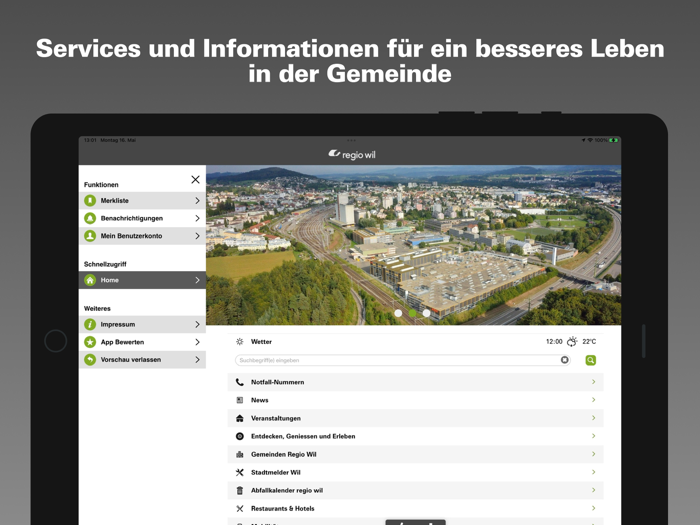Click the green search magnifier button
Image resolution: width=700 pixels, height=525 pixels.
point(591,360)
